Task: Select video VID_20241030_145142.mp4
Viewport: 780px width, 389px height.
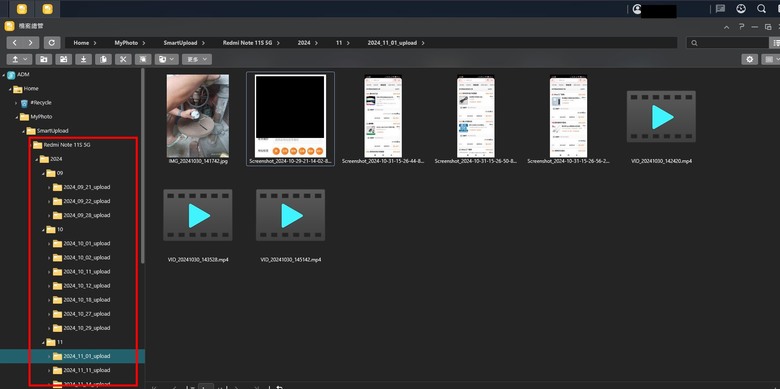Action: pyautogui.click(x=291, y=215)
